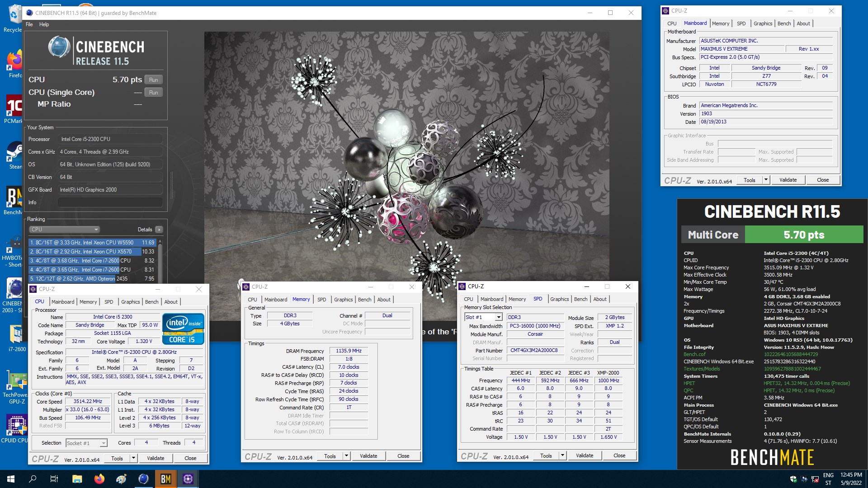
Task: Open Tools dropdown arrow in Mainboard CPU-Z
Action: pyautogui.click(x=766, y=180)
